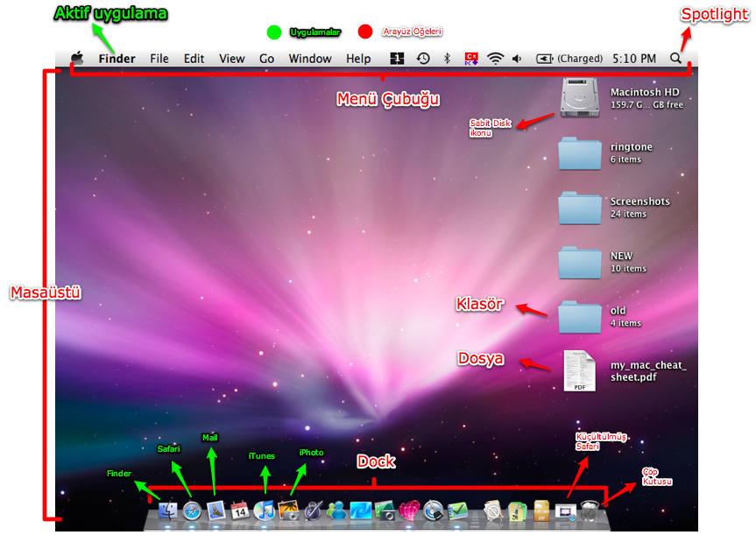Click the battery Charged status indicator

pyautogui.click(x=569, y=59)
